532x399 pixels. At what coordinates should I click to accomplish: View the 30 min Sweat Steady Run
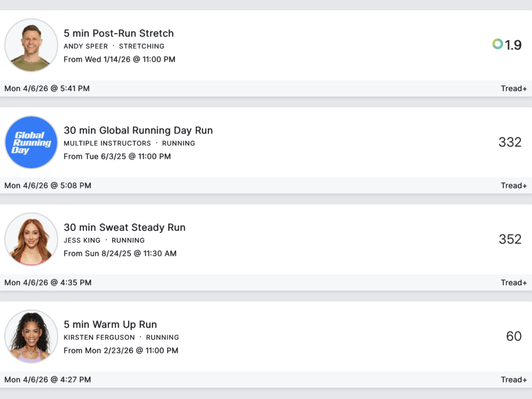(x=124, y=227)
